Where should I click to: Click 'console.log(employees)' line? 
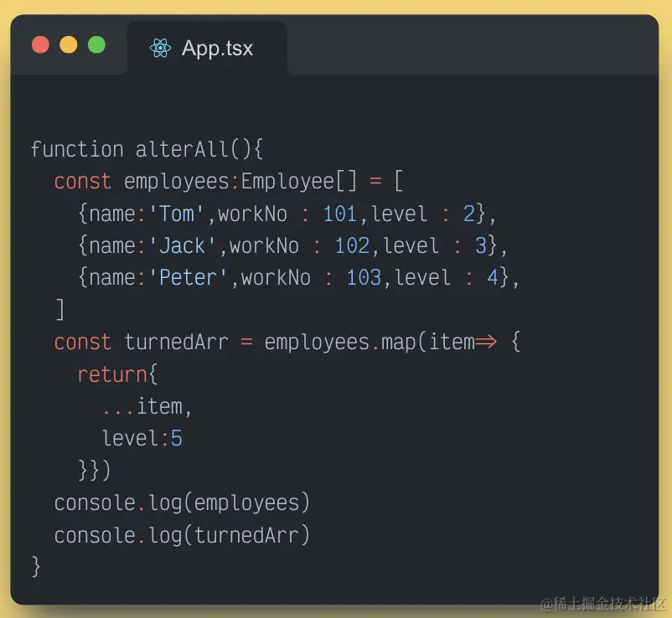click(182, 502)
